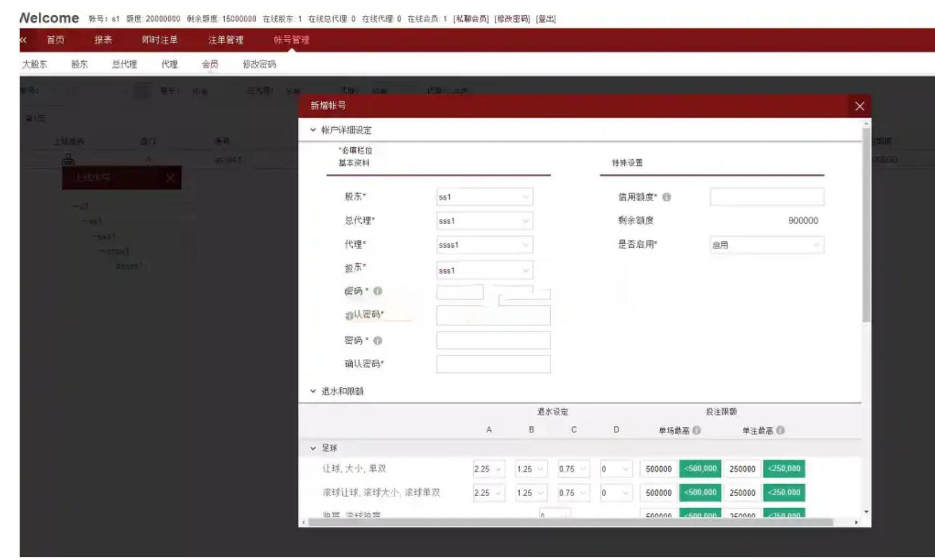Image resolution: width=935 pixels, height=560 pixels.
Task: Click the info icon beside 单注最高
Action: pyautogui.click(x=780, y=430)
